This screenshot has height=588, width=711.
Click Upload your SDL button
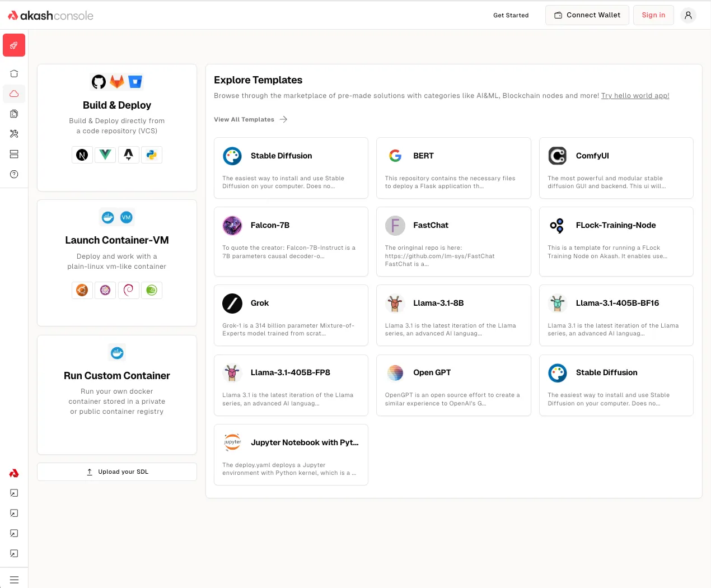pyautogui.click(x=117, y=472)
